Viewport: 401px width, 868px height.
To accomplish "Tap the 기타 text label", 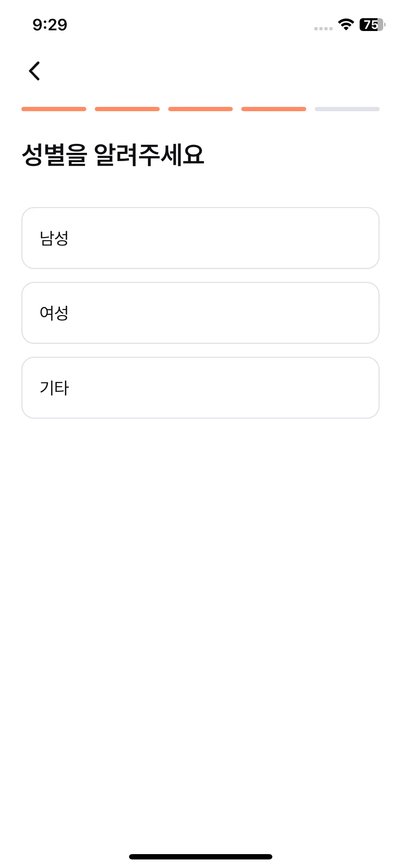I will tap(54, 388).
